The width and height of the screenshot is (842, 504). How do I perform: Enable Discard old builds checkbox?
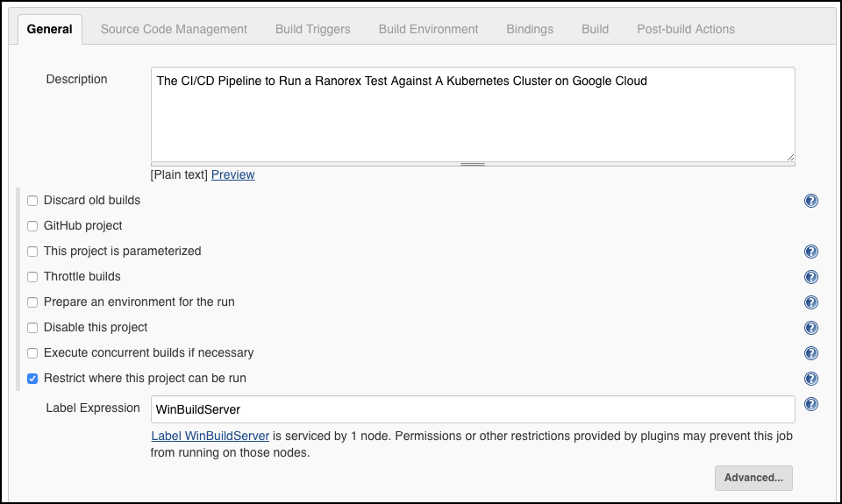[32, 201]
